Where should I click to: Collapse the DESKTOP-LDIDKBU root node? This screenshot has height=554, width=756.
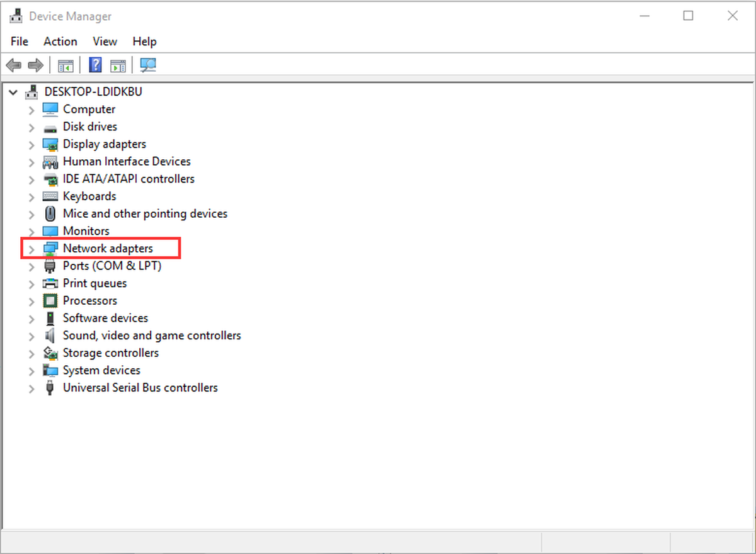pyautogui.click(x=13, y=92)
